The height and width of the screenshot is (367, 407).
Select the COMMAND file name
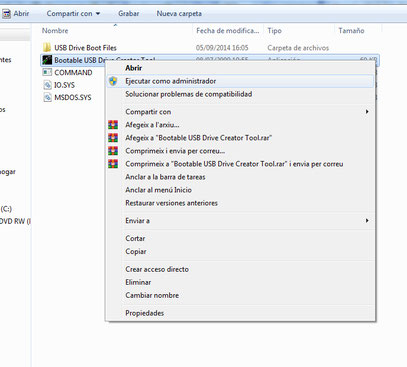[x=73, y=72]
